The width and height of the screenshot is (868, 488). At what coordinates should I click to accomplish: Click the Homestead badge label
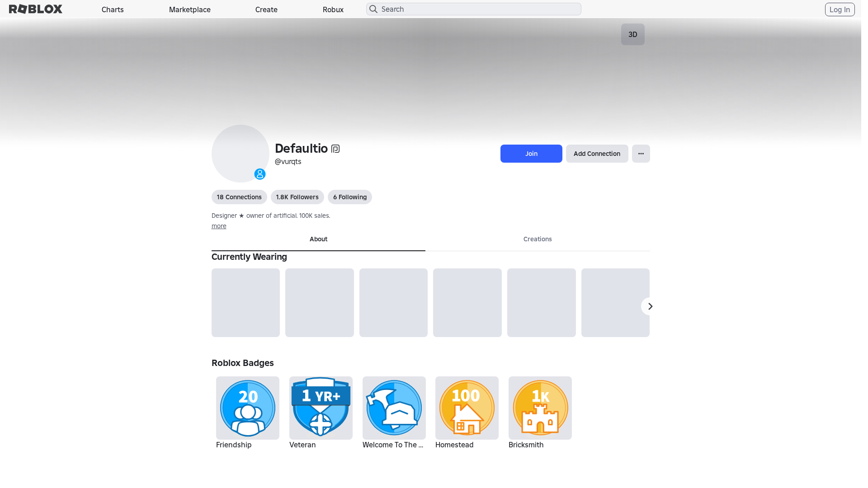tap(454, 445)
